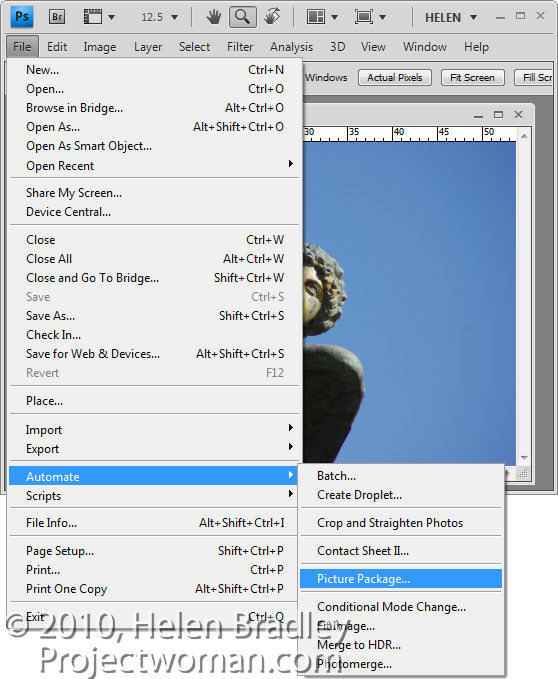Expand the Screen Mode dropdown arrow
Viewport: 558px width, 679px height.
382,18
